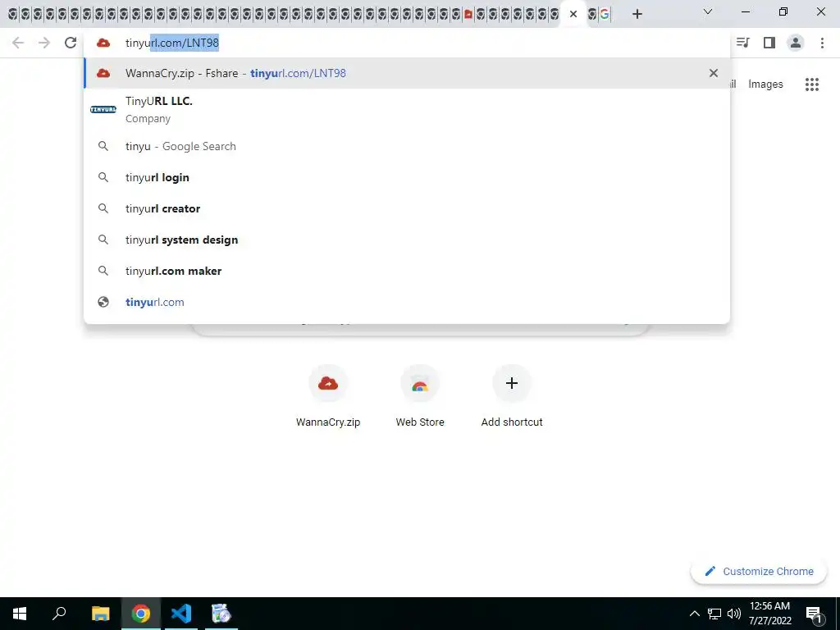Choose the 'tinyurl.com maker' suggestion

point(407,271)
